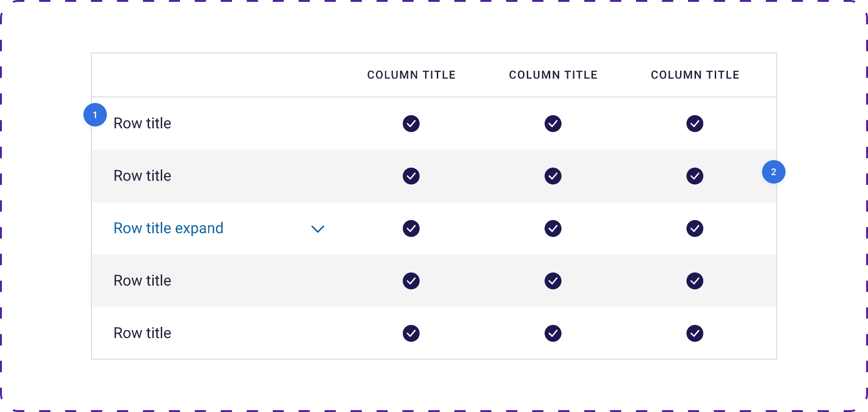The image size is (868, 412).
Task: Select the middle checkmark of the second row
Action: point(553,176)
